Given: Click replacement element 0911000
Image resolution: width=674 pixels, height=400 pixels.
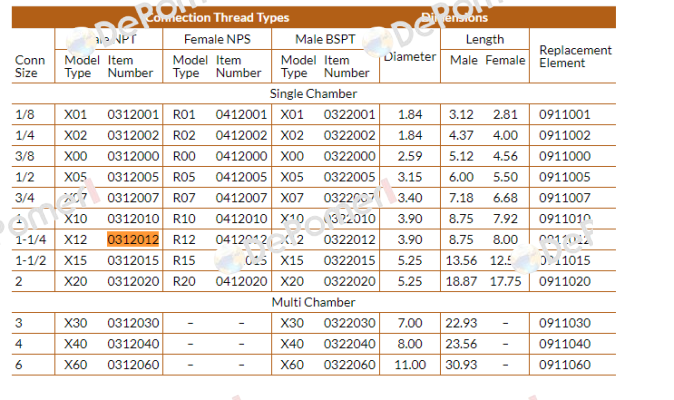Looking at the screenshot, I should coord(565,156).
